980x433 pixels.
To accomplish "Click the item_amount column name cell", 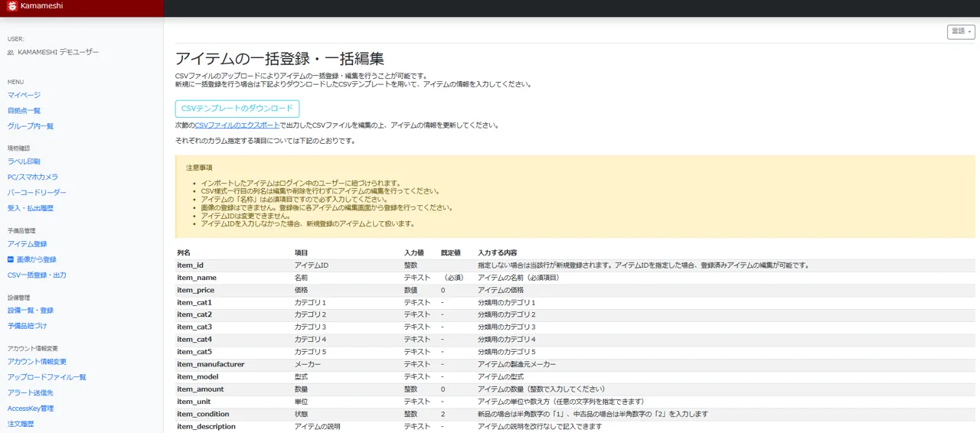I will [x=201, y=389].
